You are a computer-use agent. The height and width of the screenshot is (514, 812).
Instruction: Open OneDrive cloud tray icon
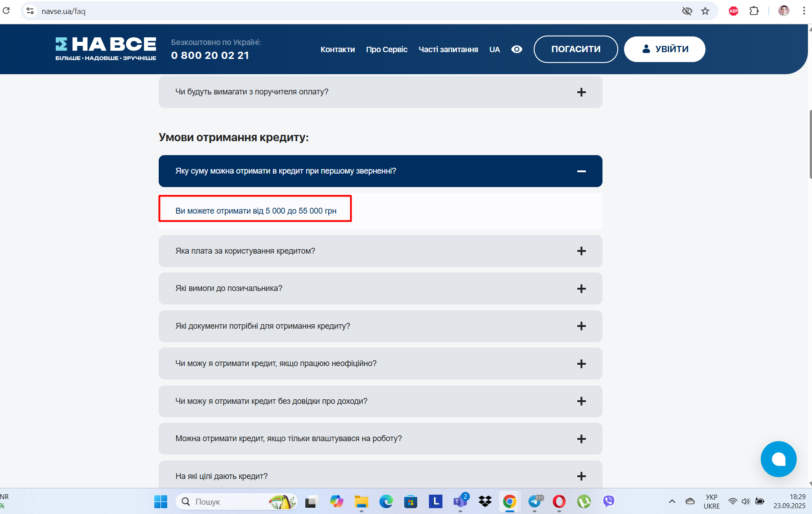(690, 501)
